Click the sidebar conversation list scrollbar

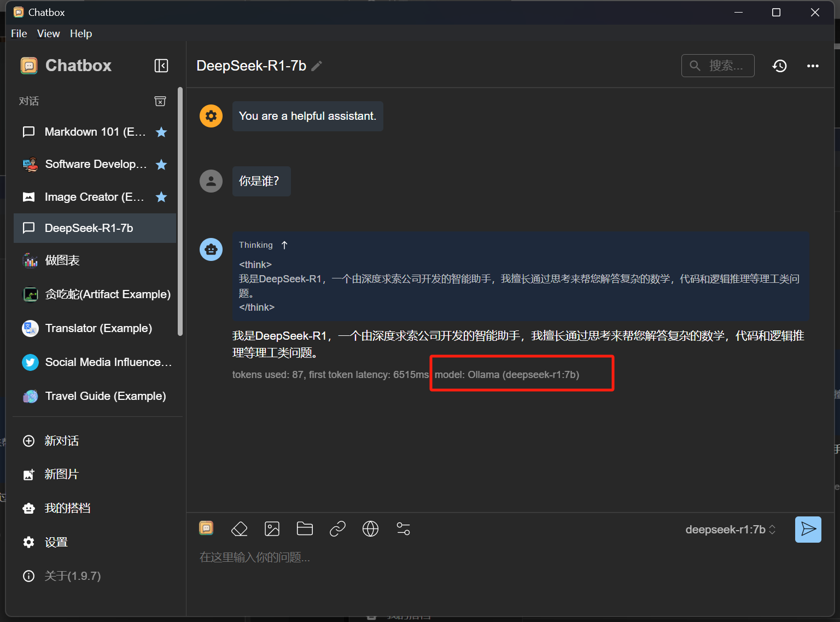click(180, 212)
